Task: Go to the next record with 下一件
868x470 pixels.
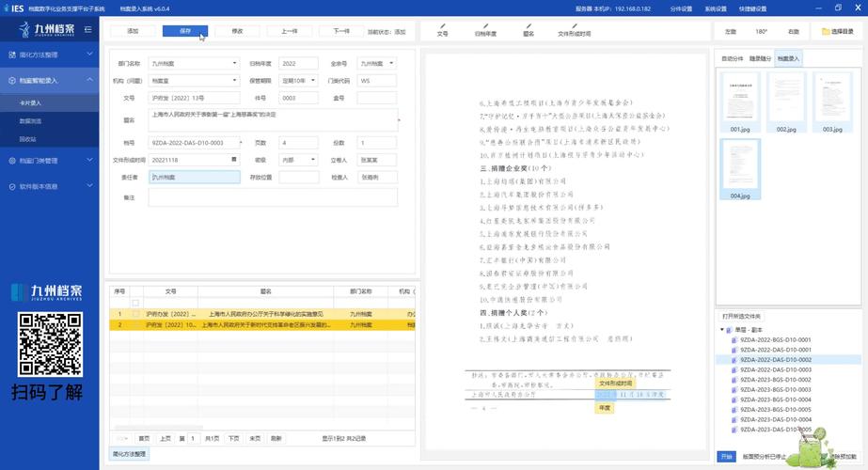Action: point(342,31)
